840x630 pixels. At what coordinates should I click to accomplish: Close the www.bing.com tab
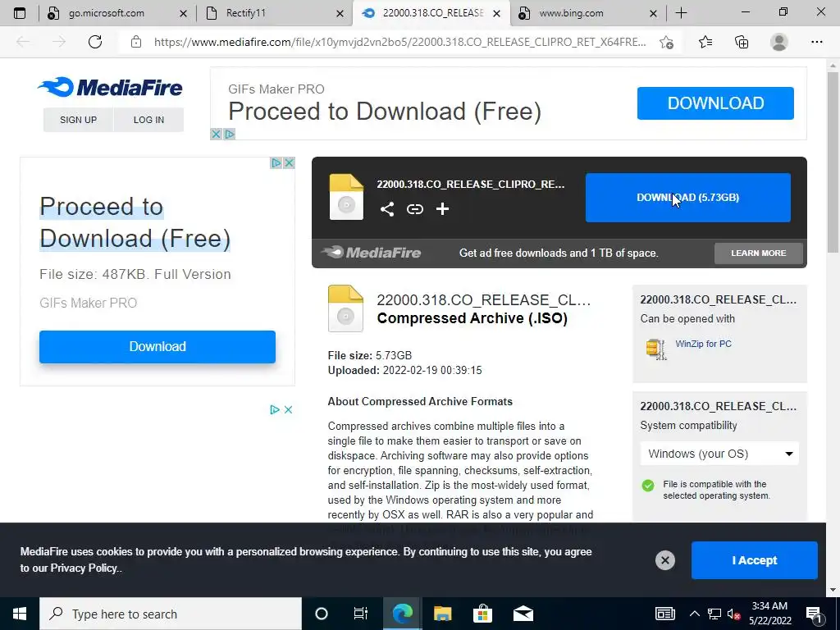(x=653, y=13)
